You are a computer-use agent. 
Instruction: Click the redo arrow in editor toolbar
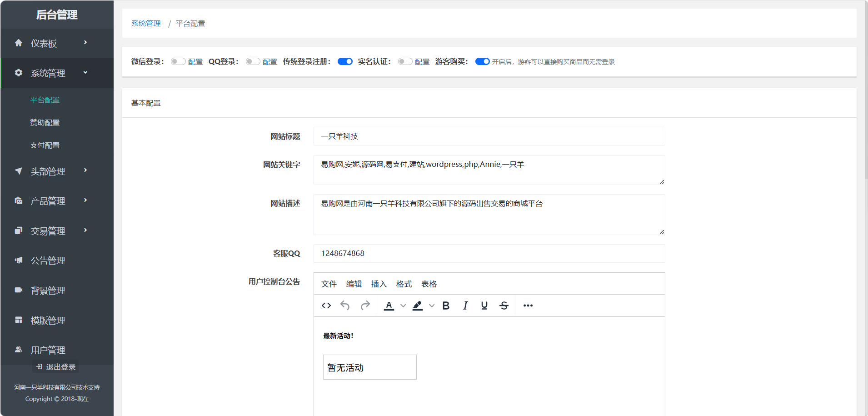tap(365, 306)
